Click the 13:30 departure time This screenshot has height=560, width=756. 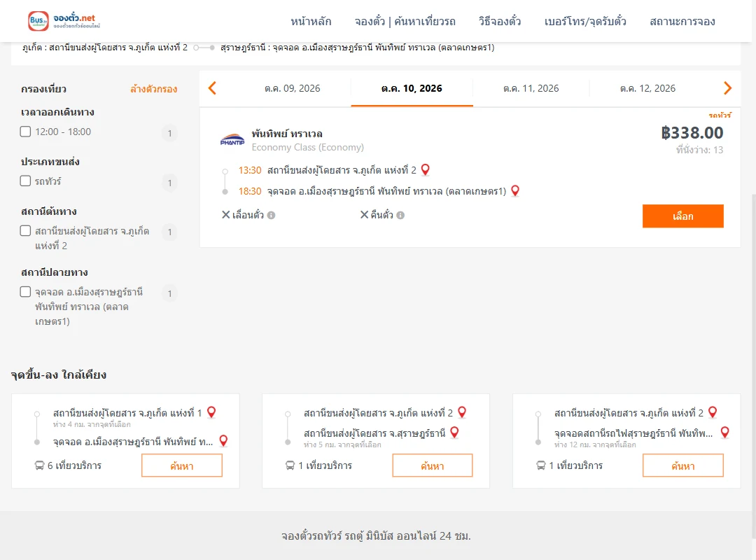click(250, 170)
